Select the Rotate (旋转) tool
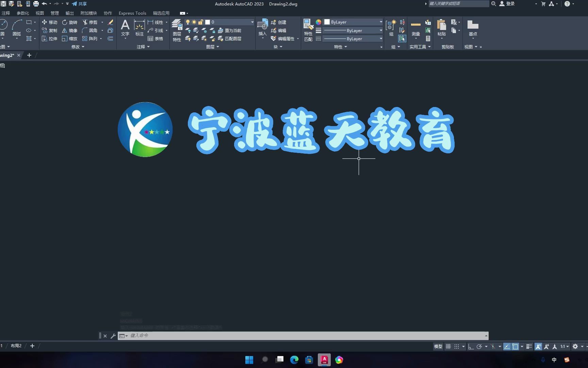The width and height of the screenshot is (588, 368). coord(69,22)
